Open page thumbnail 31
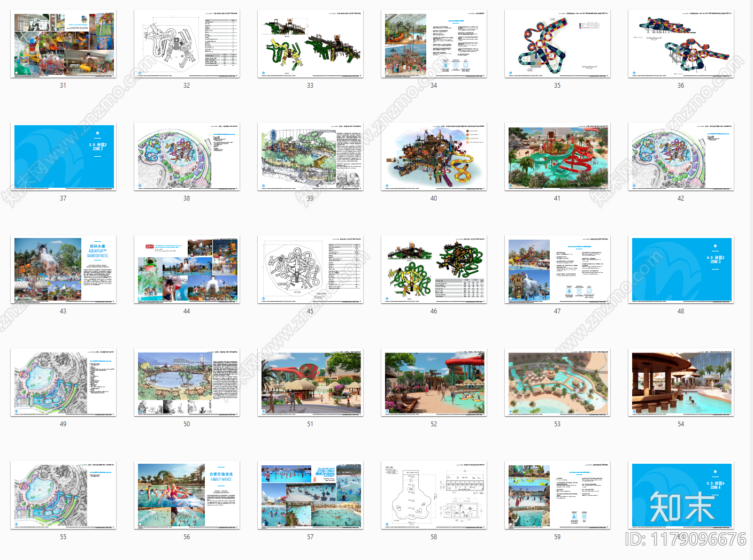 click(x=63, y=44)
